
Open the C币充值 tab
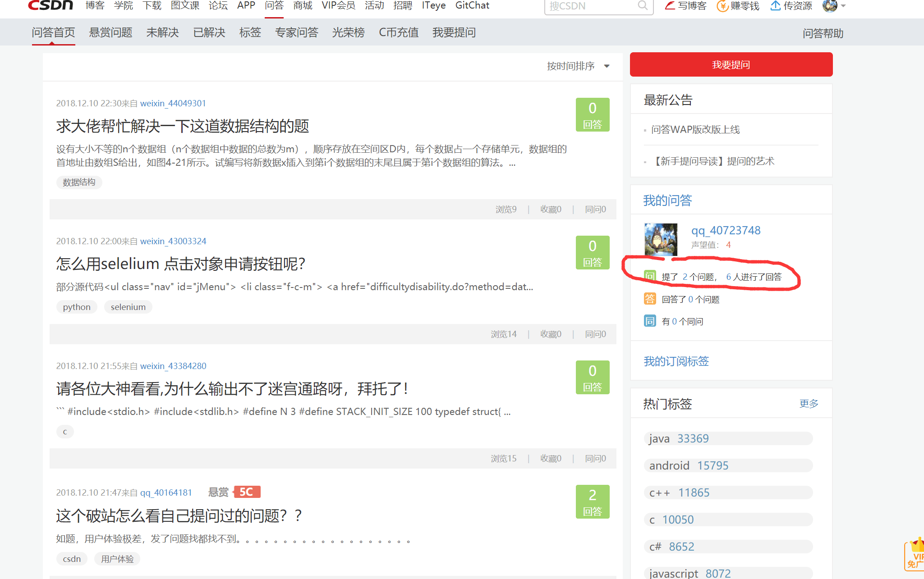tap(399, 32)
